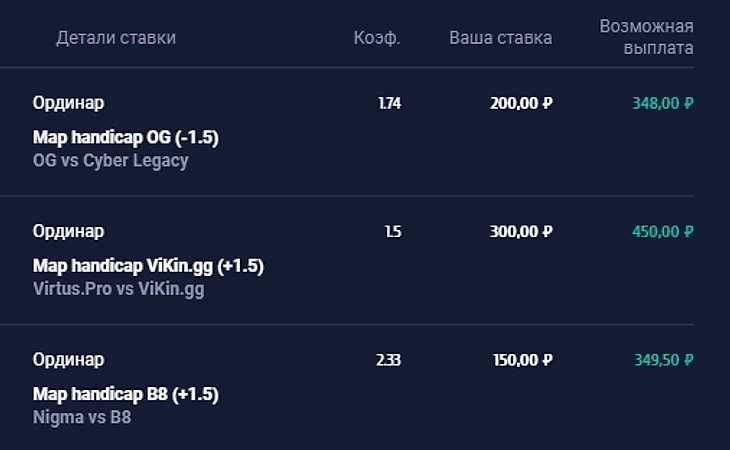This screenshot has height=450, width=730.
Task: Click the 349,50 ₽ possible payout
Action: coord(664,360)
